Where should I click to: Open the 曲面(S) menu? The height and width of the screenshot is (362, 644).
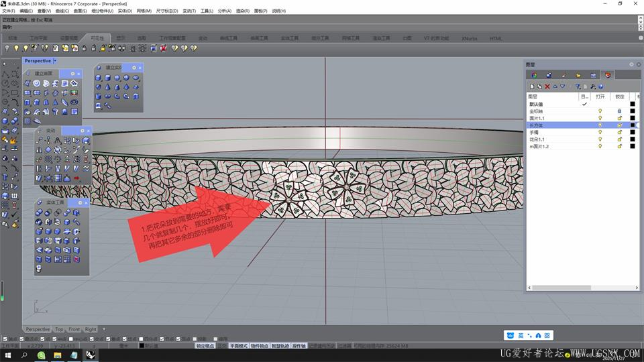(x=80, y=11)
